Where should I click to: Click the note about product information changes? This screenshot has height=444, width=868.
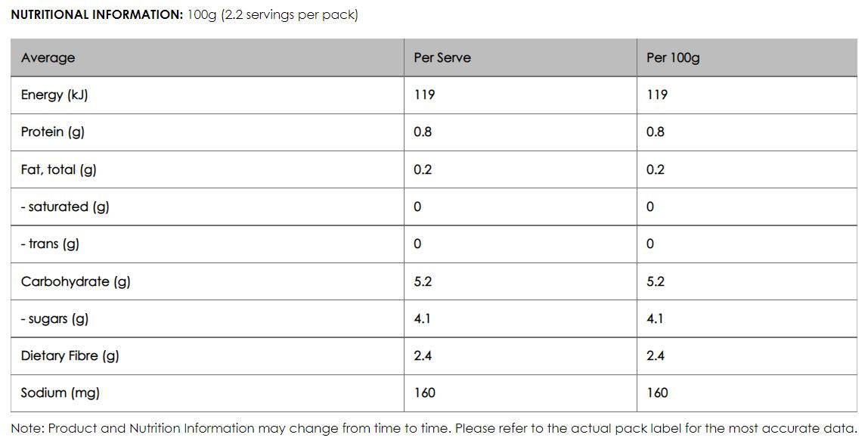pyautogui.click(x=433, y=428)
